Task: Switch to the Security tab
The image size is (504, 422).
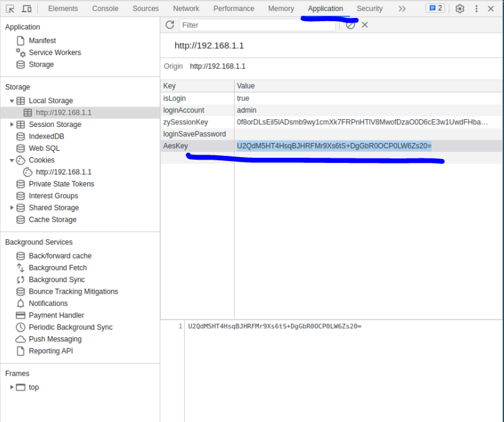Action: coord(369,9)
